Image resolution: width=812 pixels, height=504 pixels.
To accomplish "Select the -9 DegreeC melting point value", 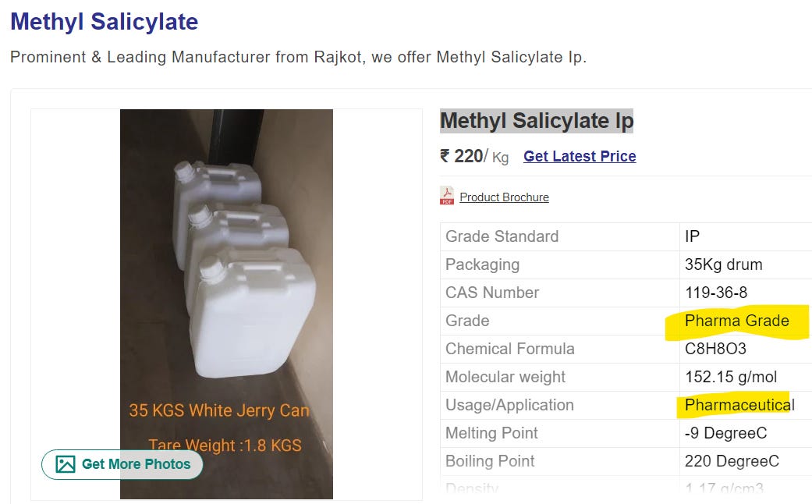I will click(725, 433).
